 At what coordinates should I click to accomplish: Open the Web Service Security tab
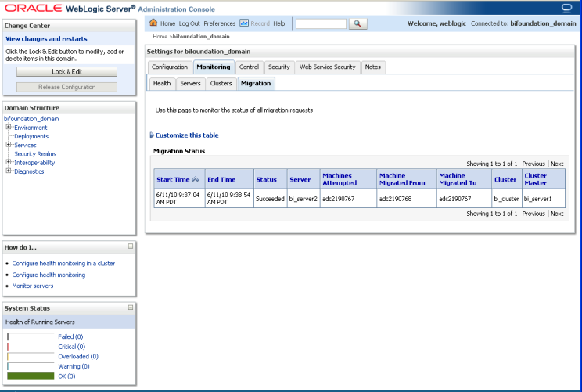pyautogui.click(x=327, y=67)
